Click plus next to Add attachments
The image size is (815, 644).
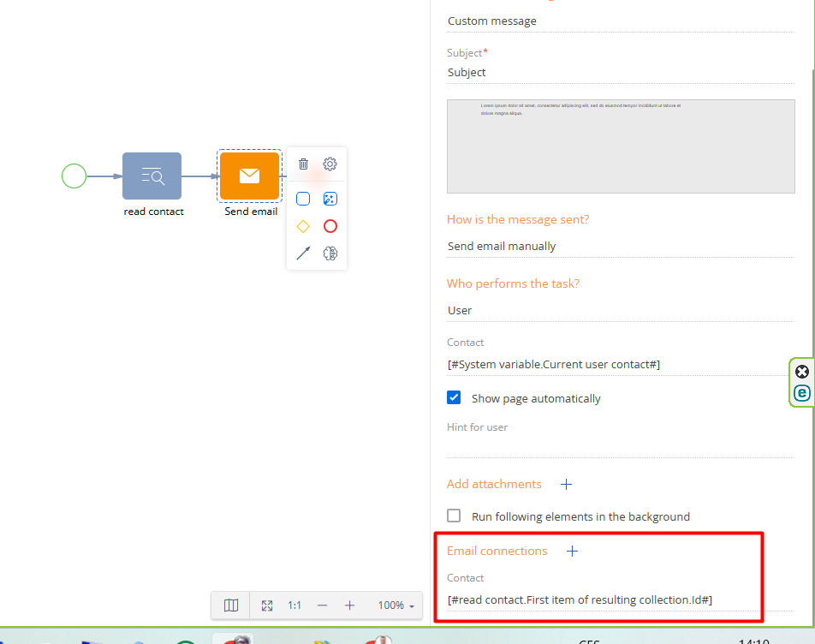click(x=566, y=485)
